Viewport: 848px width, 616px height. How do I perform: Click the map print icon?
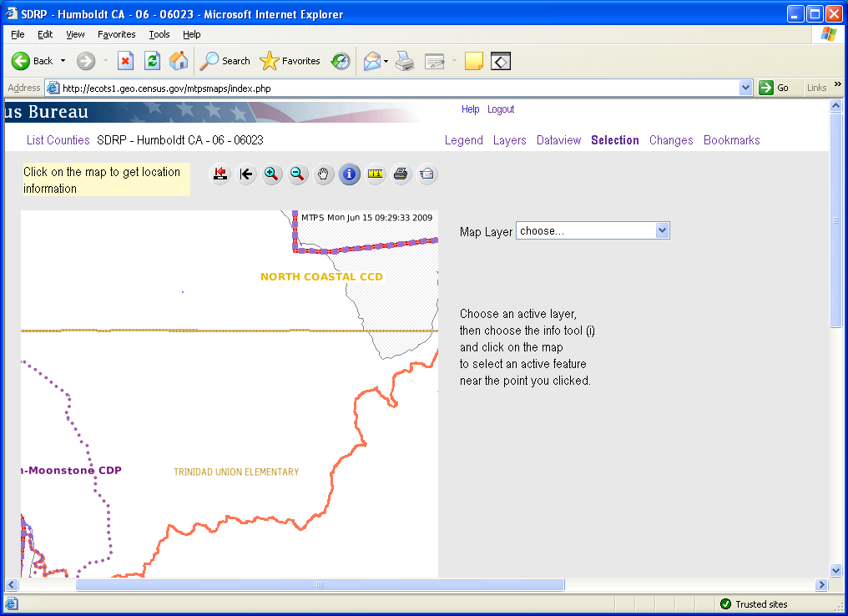tap(401, 174)
